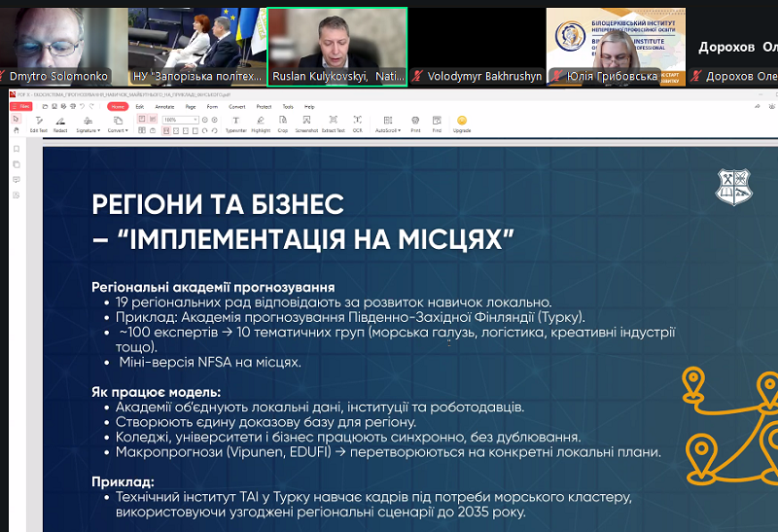The width and height of the screenshot is (778, 532).
Task: Rotate page clockwise
Action: coord(205,130)
